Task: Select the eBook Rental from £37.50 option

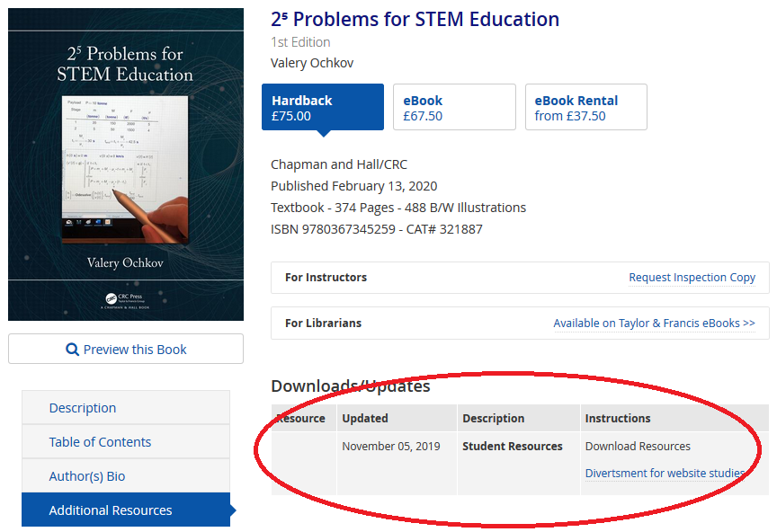Action: [586, 107]
